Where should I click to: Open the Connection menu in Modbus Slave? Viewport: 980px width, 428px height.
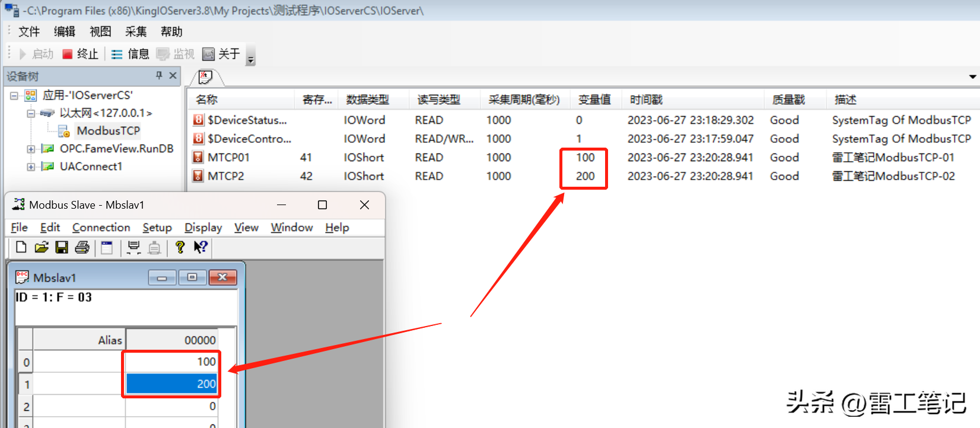point(101,228)
